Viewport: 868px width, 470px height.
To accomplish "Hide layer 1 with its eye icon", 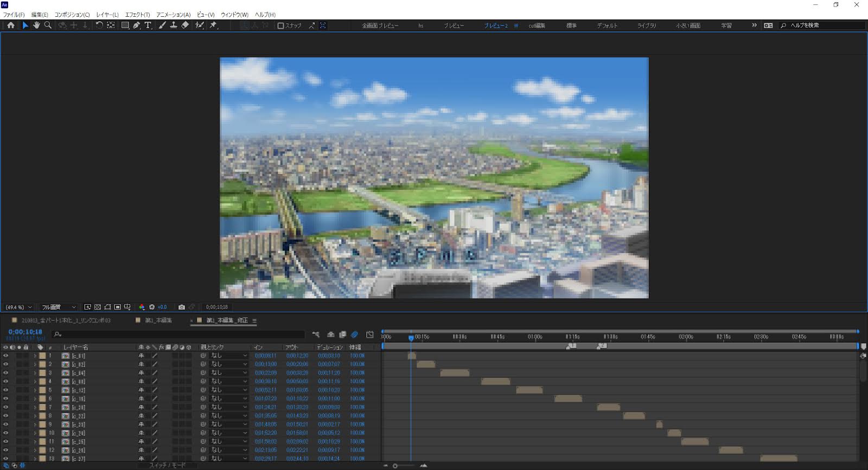I will [x=5, y=356].
